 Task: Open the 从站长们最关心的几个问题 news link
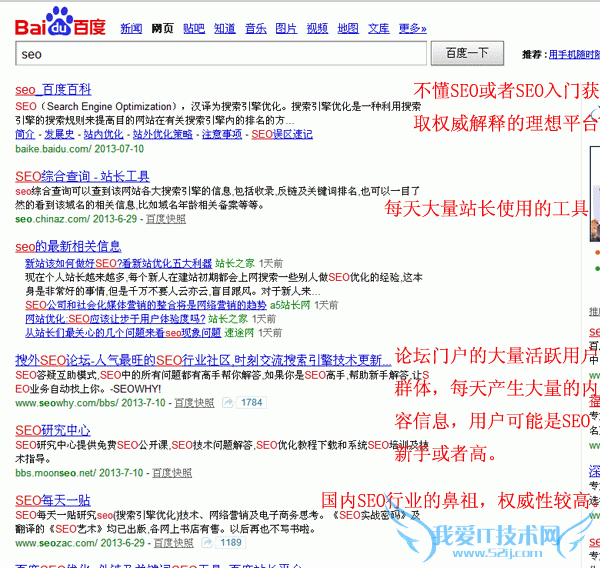tap(123, 333)
